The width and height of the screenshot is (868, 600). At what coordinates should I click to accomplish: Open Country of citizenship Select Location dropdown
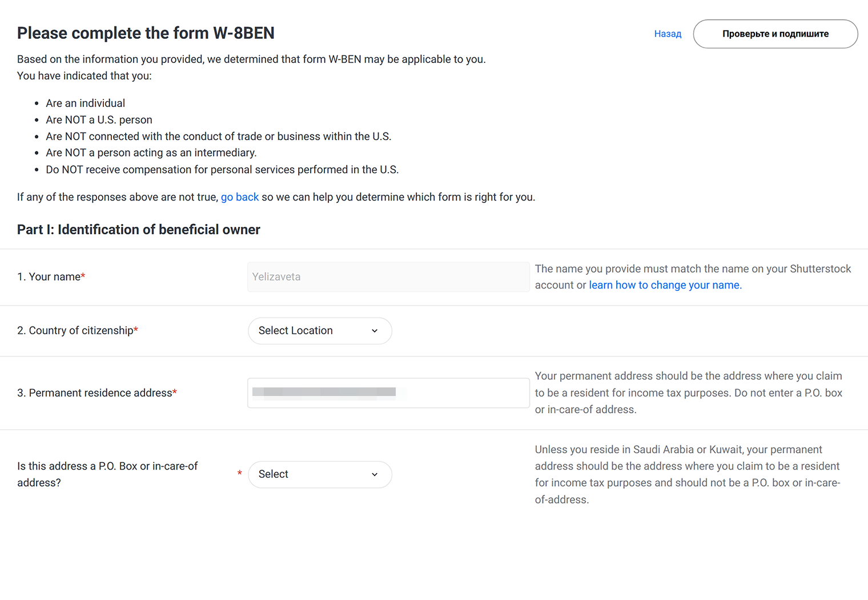tap(320, 331)
